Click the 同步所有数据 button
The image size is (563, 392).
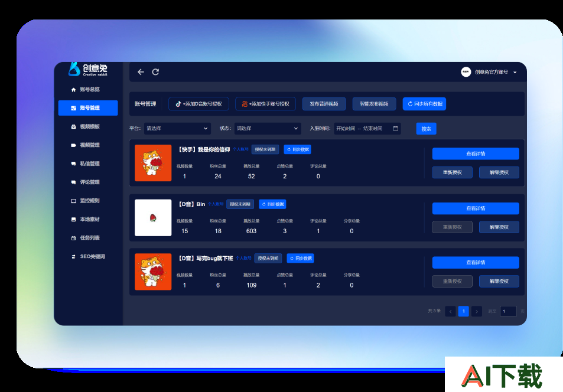(x=424, y=104)
